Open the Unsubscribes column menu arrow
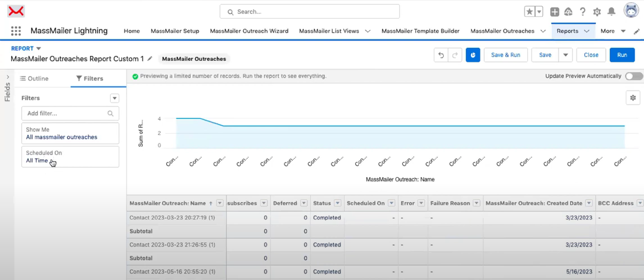644x280 pixels. [x=264, y=203]
